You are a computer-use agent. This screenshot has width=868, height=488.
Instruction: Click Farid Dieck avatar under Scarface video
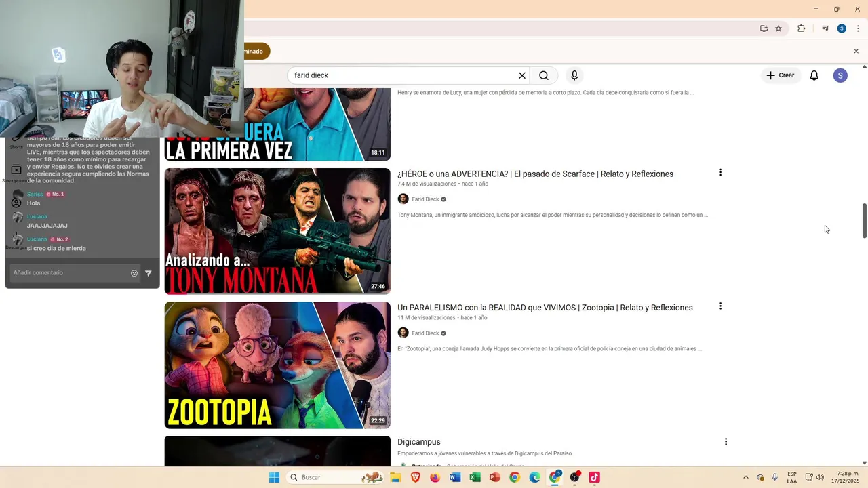[403, 199]
